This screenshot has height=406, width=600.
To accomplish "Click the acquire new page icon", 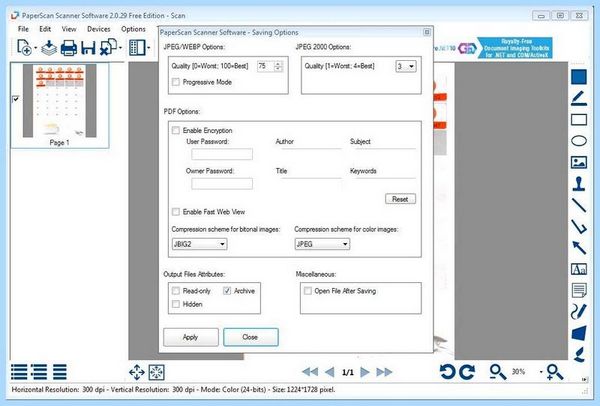I will tap(24, 48).
